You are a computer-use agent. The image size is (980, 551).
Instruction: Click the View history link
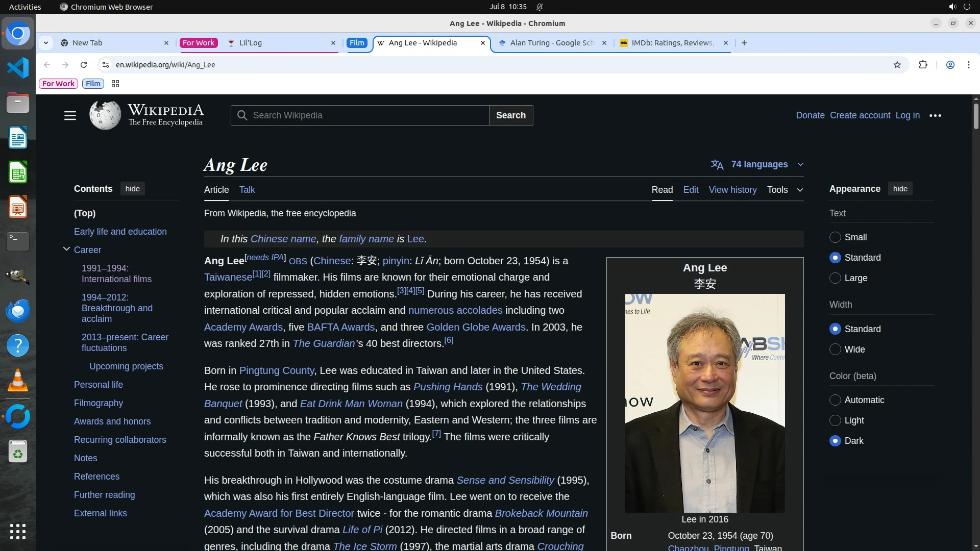tap(732, 190)
